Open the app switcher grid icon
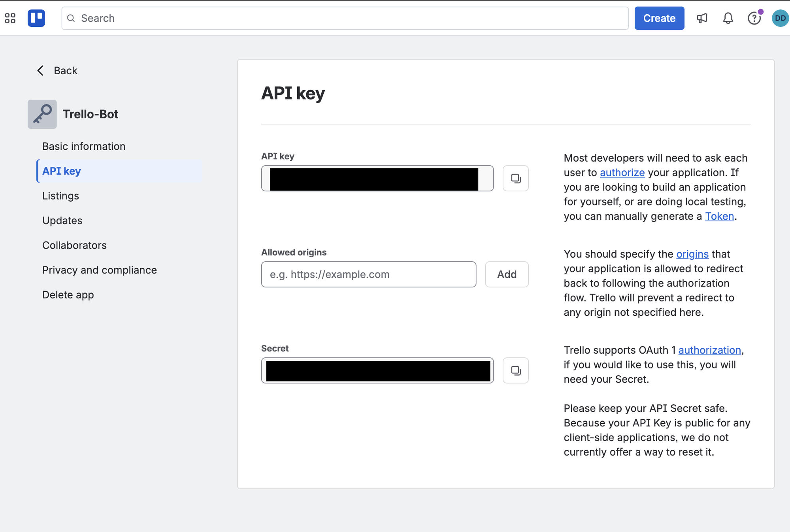This screenshot has height=532, width=790. [10, 18]
